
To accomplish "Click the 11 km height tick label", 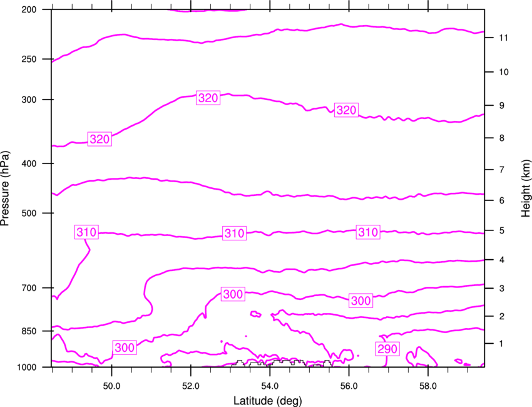I will [x=503, y=38].
